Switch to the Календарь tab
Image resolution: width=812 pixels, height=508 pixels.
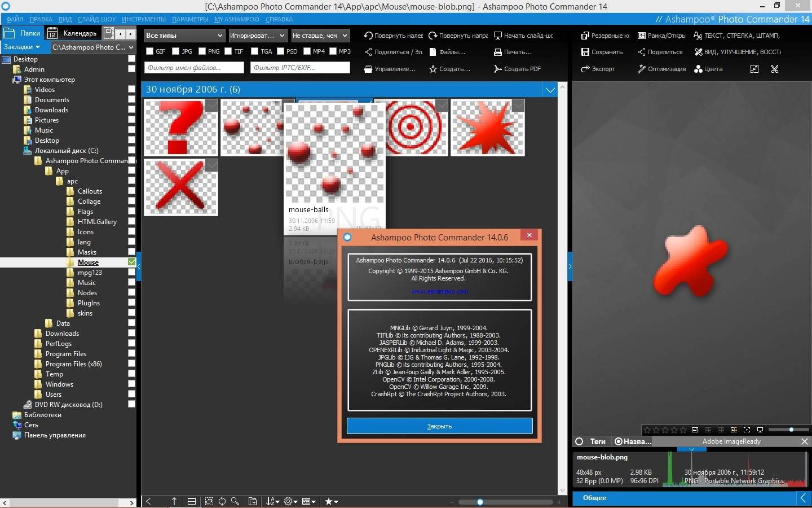pyautogui.click(x=74, y=33)
